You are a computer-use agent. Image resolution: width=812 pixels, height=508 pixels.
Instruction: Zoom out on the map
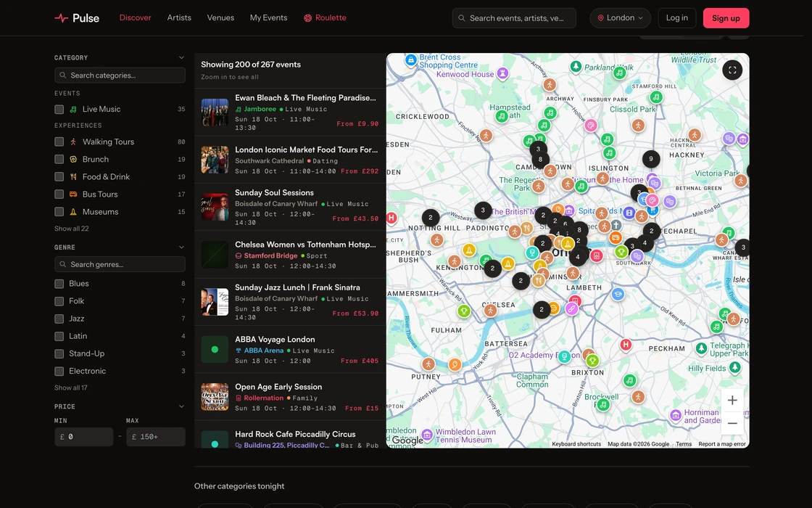(x=732, y=424)
